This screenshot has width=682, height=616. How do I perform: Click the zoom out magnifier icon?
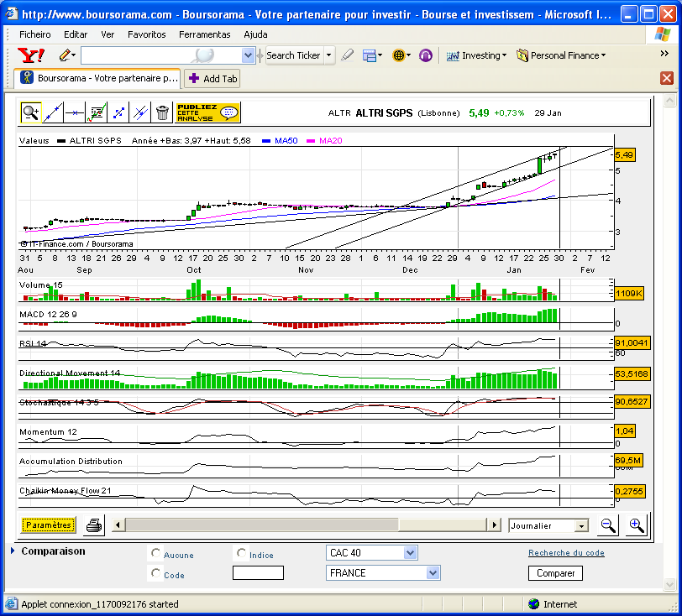(x=608, y=525)
